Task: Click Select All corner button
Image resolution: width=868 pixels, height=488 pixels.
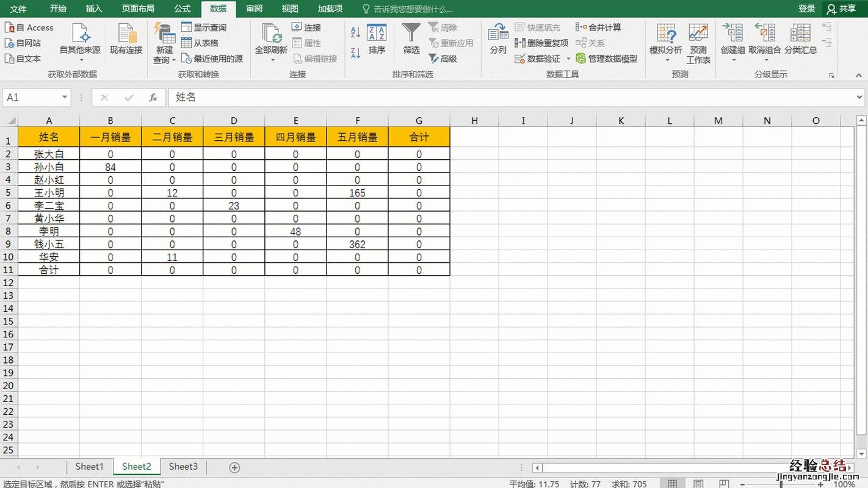Action: pos(9,121)
